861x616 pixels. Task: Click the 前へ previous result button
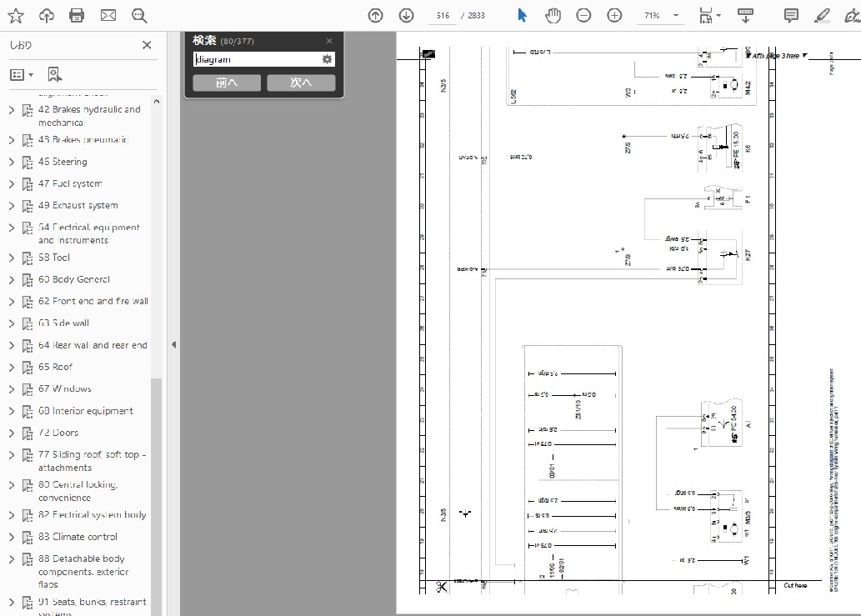(227, 83)
